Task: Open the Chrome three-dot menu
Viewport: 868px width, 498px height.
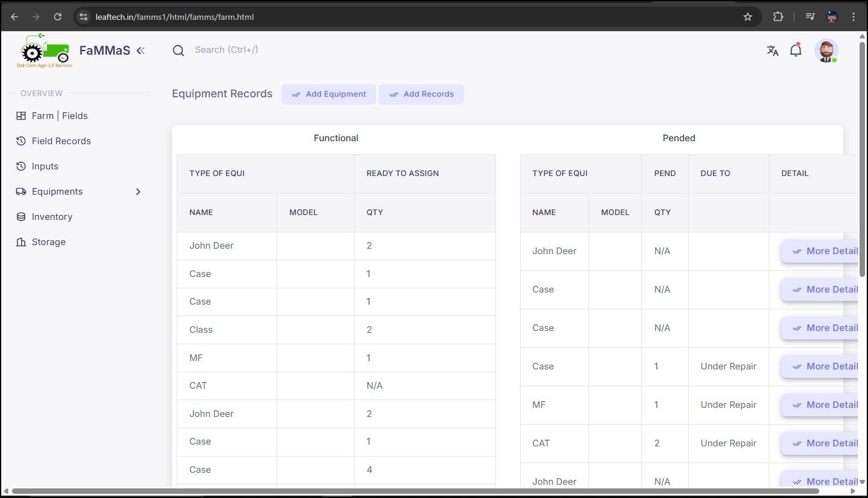Action: click(x=854, y=17)
